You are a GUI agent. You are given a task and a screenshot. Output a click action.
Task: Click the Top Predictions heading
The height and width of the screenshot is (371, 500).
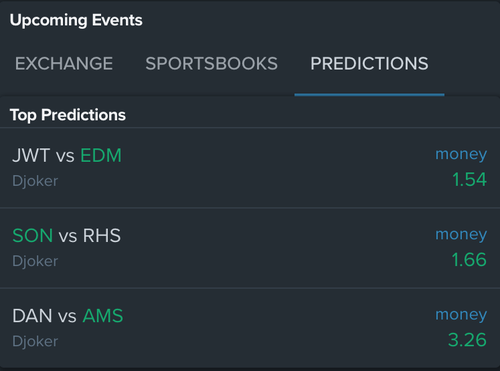(68, 115)
